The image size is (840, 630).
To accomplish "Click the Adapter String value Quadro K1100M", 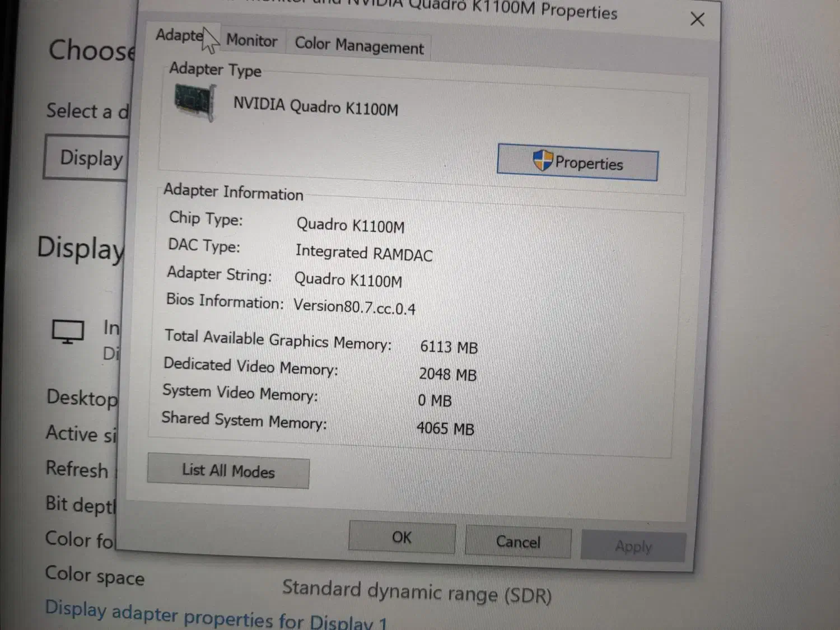I will tap(348, 279).
